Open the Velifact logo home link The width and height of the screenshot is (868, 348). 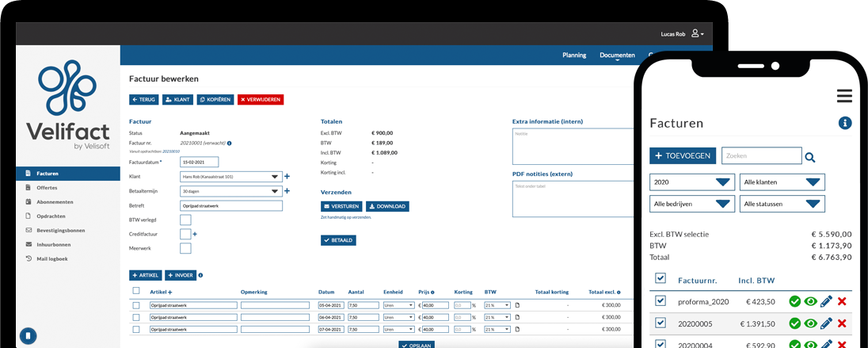67,105
